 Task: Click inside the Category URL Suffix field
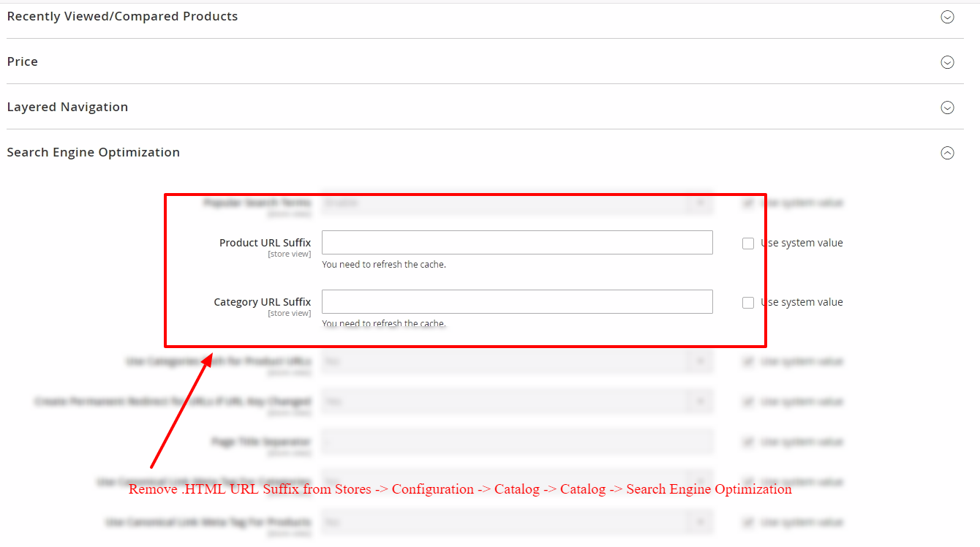click(x=517, y=301)
